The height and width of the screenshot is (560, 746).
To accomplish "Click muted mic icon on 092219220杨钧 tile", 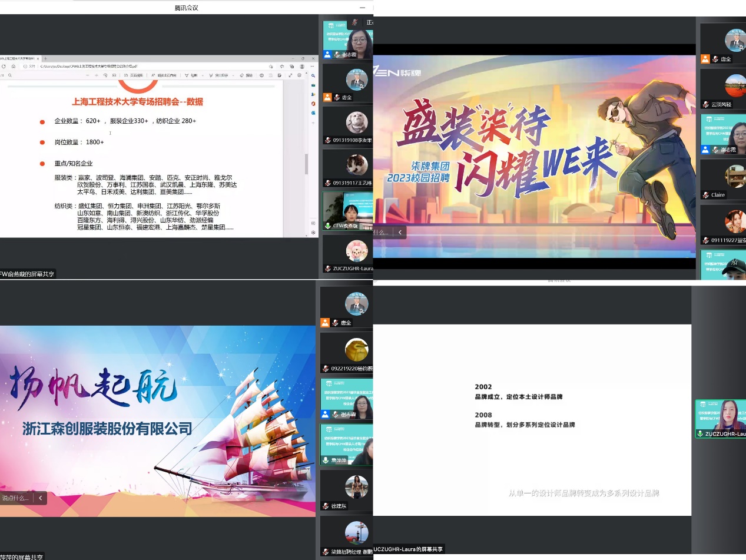I will (326, 369).
